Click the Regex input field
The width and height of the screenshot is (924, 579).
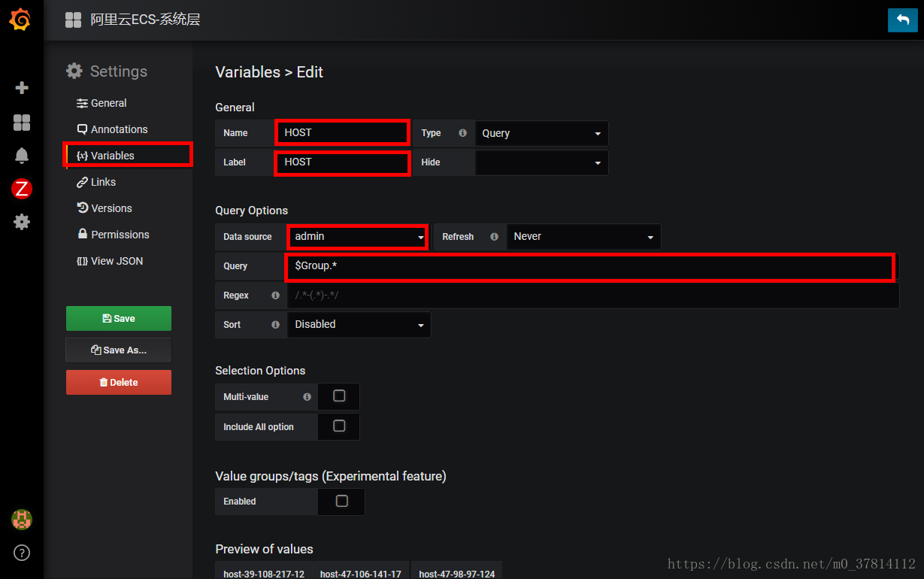tap(593, 296)
